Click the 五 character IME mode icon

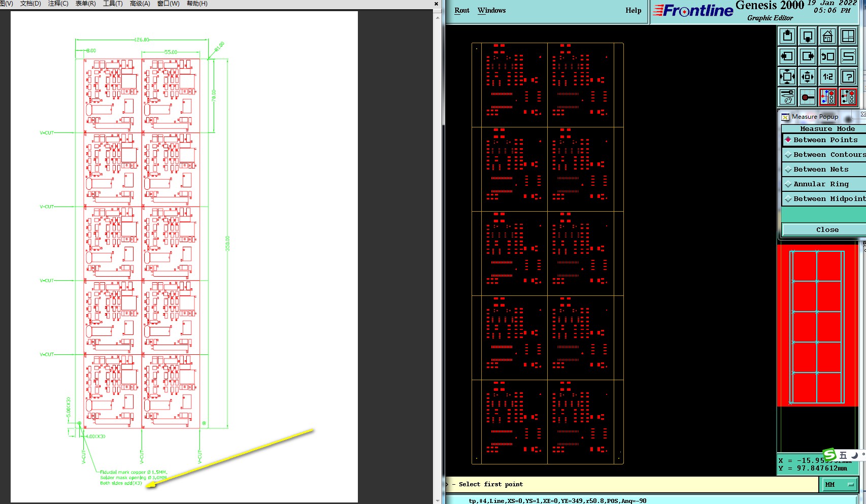[x=843, y=455]
